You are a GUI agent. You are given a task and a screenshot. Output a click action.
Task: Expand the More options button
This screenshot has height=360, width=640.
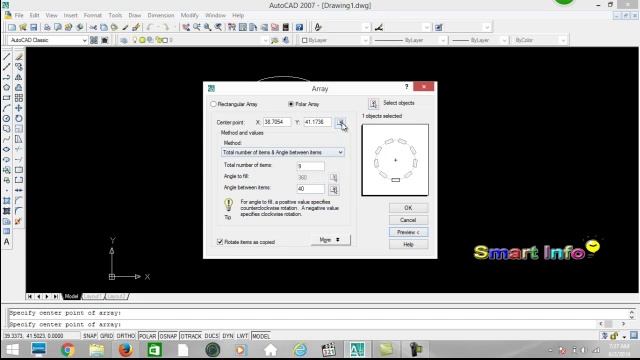pyautogui.click(x=331, y=240)
